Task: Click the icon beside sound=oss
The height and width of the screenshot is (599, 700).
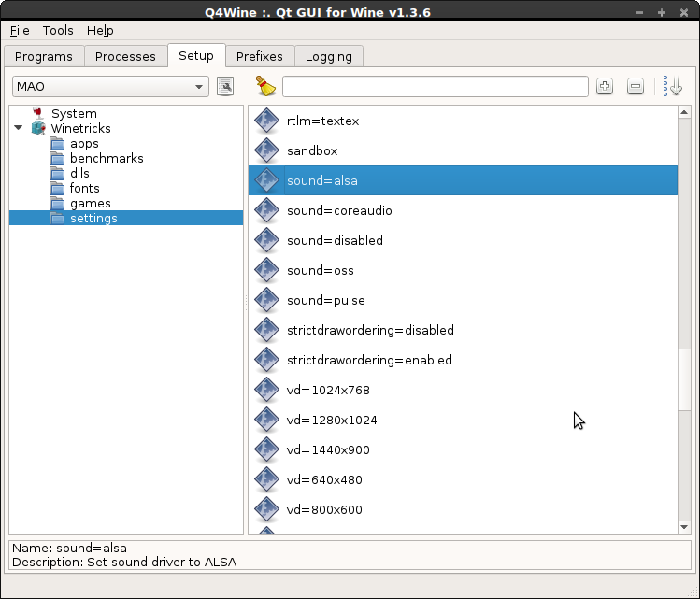Action: 267,270
